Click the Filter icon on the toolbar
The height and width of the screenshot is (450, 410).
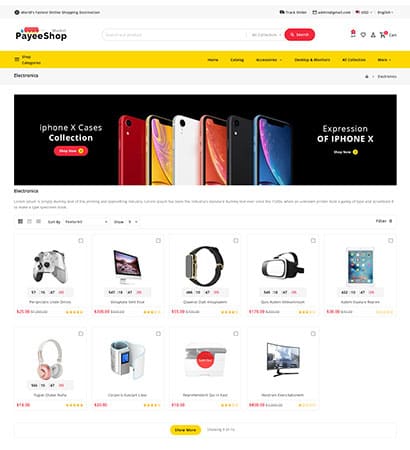tap(390, 221)
